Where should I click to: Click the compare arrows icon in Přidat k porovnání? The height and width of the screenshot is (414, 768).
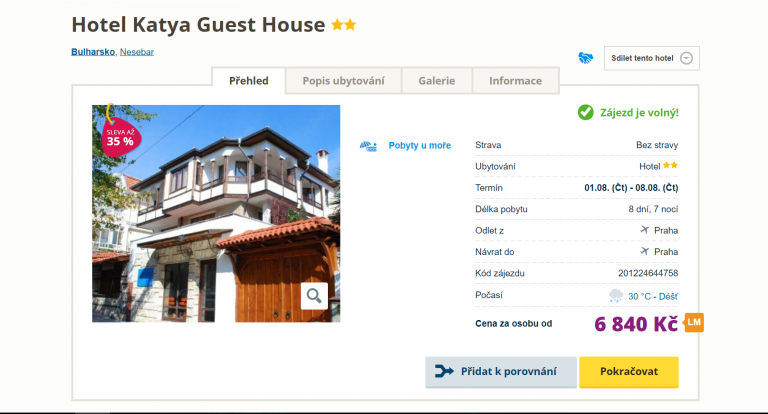click(x=444, y=371)
